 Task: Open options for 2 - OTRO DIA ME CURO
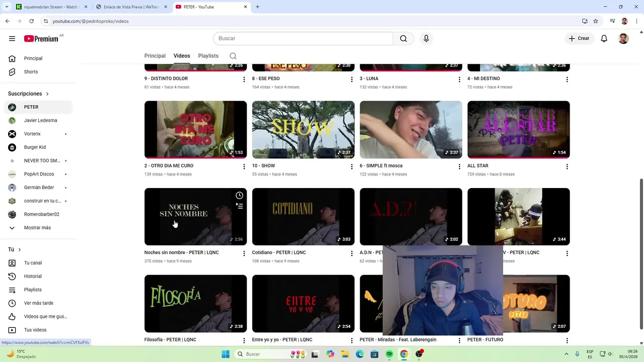click(x=244, y=166)
